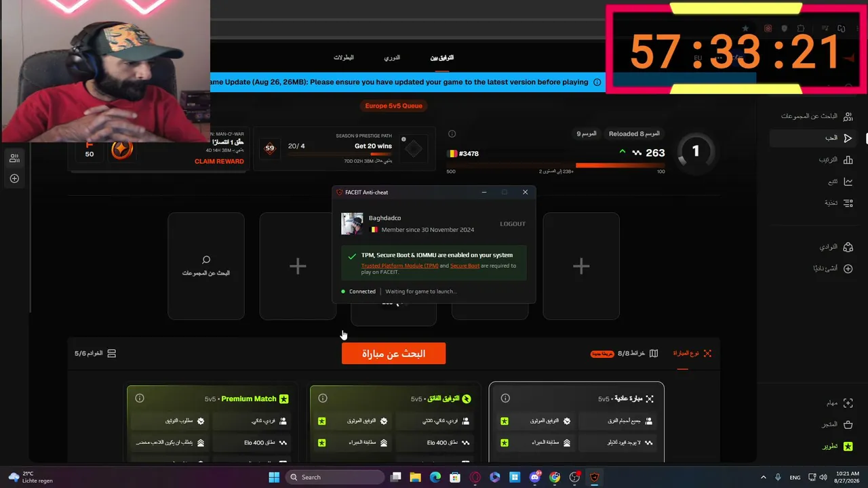
Task: Click the level 59 badge icon
Action: [x=270, y=148]
